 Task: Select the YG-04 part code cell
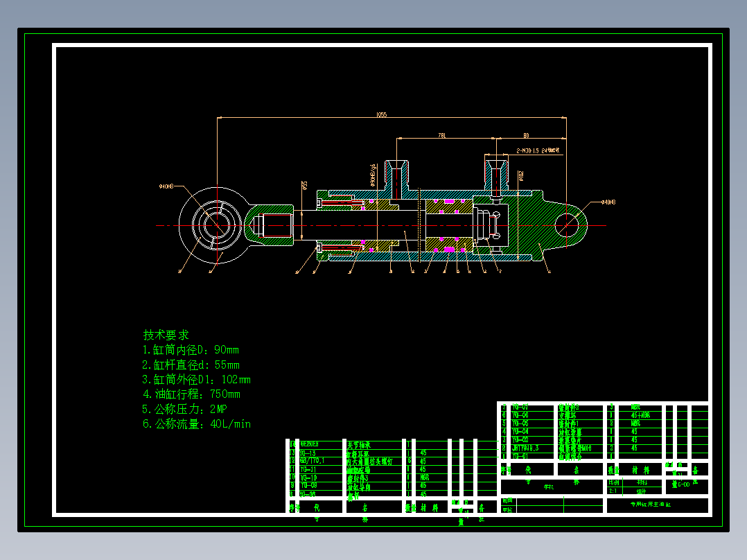click(x=520, y=431)
